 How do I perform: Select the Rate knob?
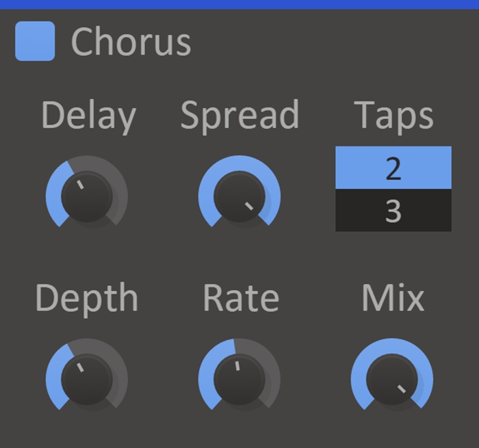(x=239, y=380)
